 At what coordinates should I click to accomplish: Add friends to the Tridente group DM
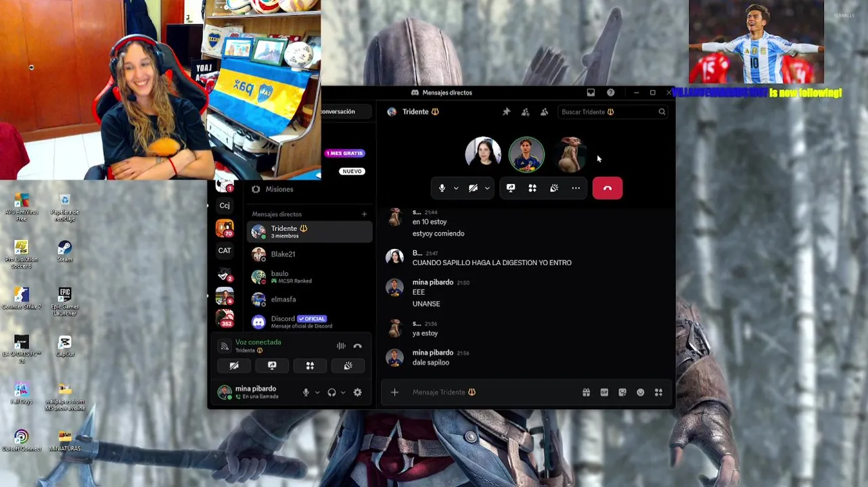(525, 112)
